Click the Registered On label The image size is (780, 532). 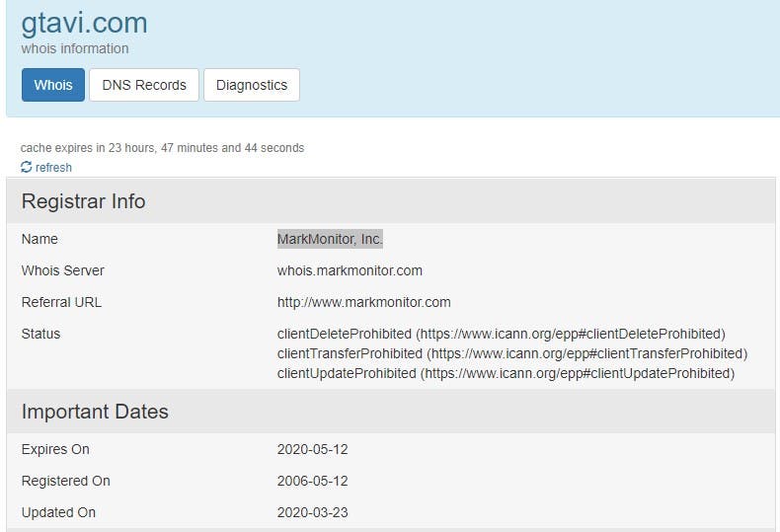tap(66, 482)
